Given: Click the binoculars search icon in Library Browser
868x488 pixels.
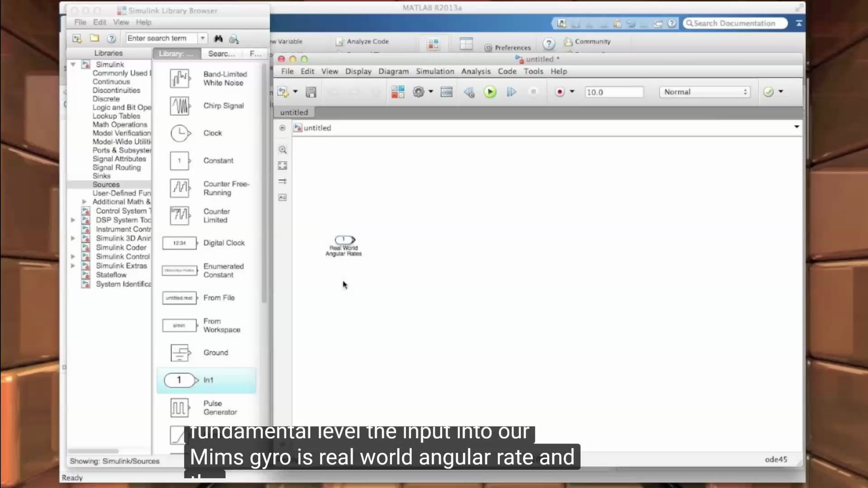Looking at the screenshot, I should pyautogui.click(x=218, y=39).
